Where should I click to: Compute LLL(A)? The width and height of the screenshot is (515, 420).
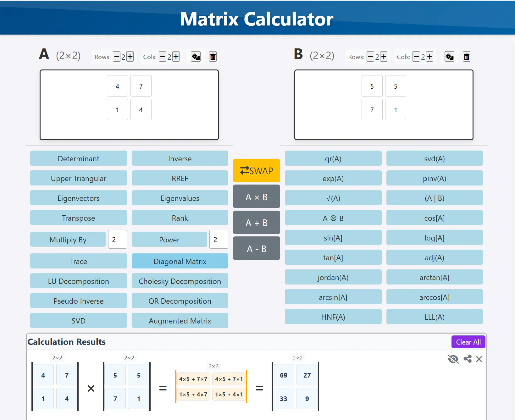pos(435,317)
